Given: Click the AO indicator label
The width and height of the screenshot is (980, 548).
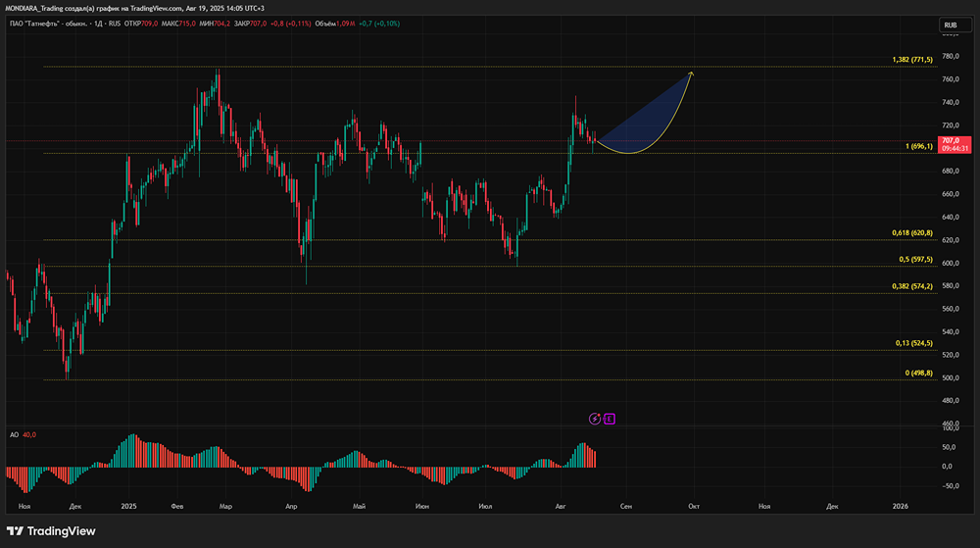Looking at the screenshot, I should pyautogui.click(x=15, y=435).
